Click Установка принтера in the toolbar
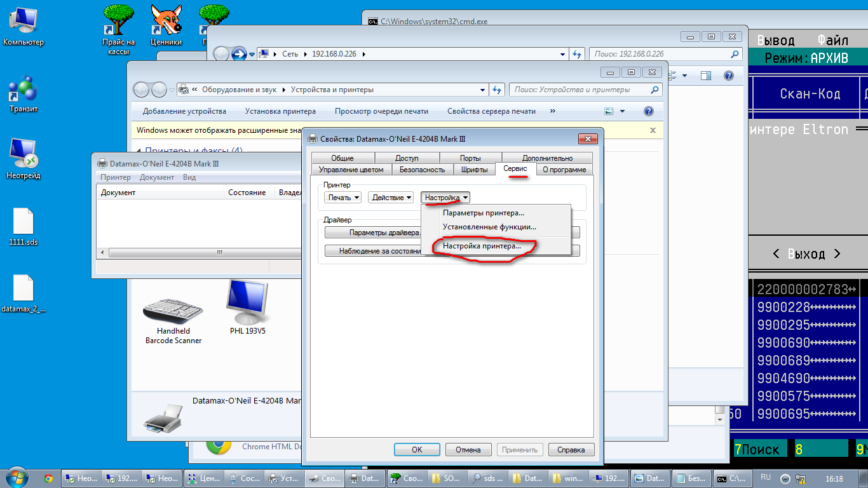The width and height of the screenshot is (868, 488). pyautogui.click(x=280, y=111)
